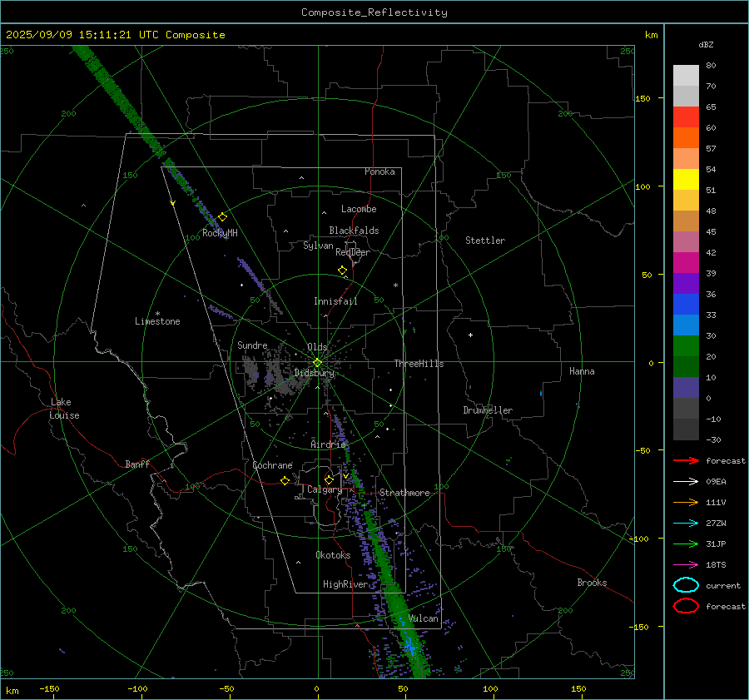Click the Drumheller label

pos(488,410)
